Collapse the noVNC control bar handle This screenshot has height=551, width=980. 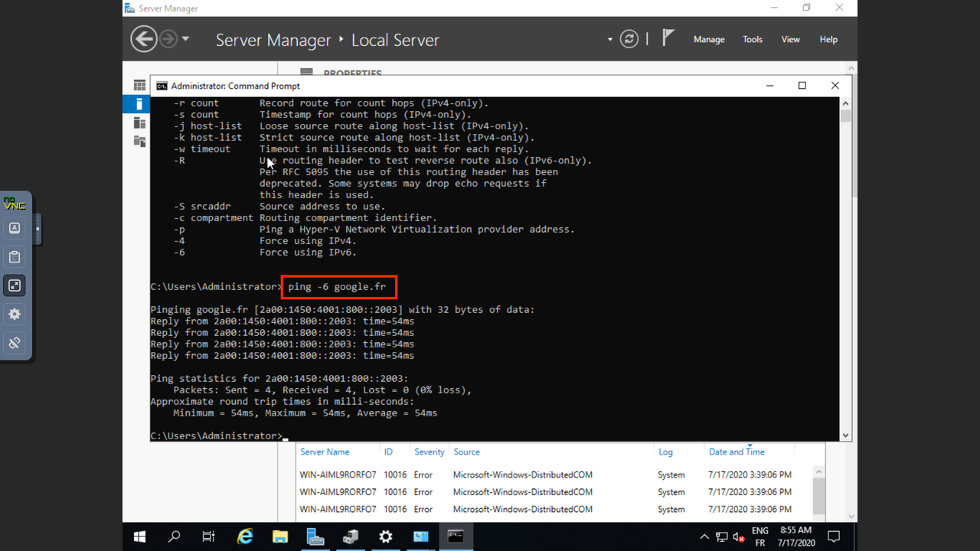(x=38, y=229)
